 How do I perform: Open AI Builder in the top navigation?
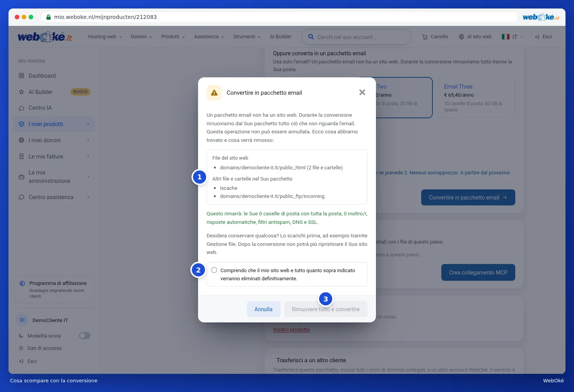coord(280,37)
